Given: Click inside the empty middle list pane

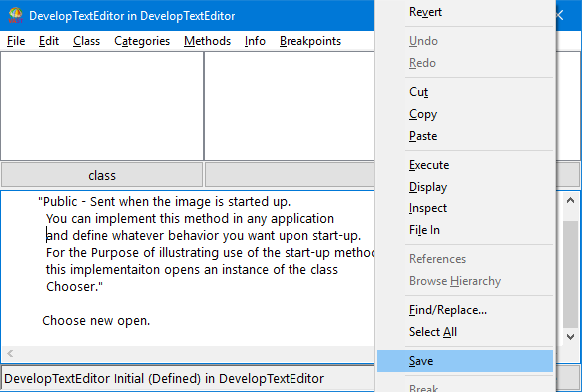Looking at the screenshot, I should point(290,106).
